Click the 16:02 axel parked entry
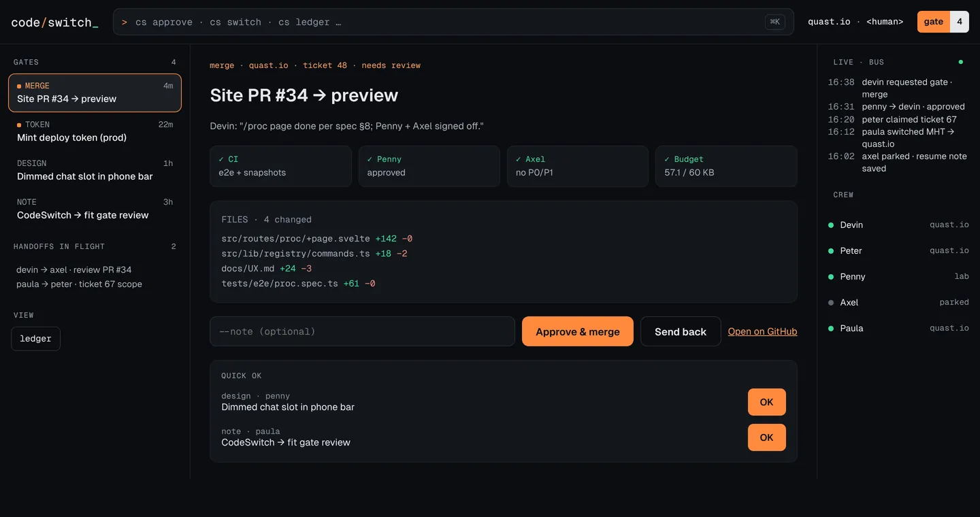This screenshot has width=980, height=517. (x=898, y=163)
